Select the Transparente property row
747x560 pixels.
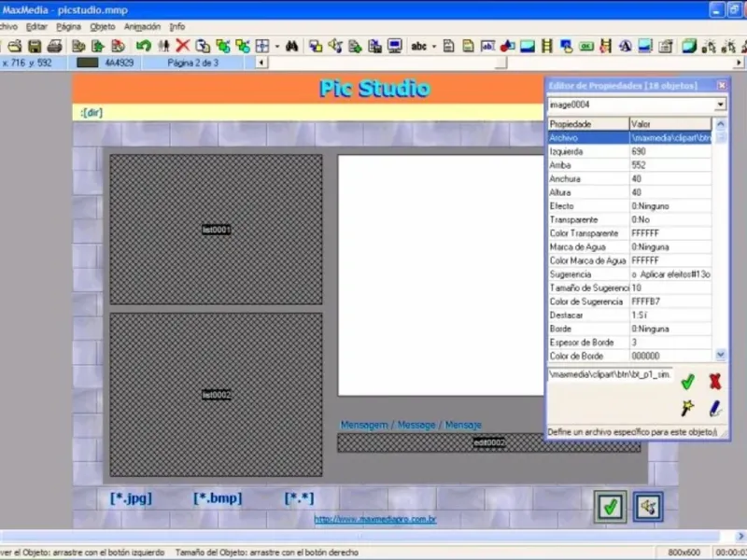tap(629, 219)
